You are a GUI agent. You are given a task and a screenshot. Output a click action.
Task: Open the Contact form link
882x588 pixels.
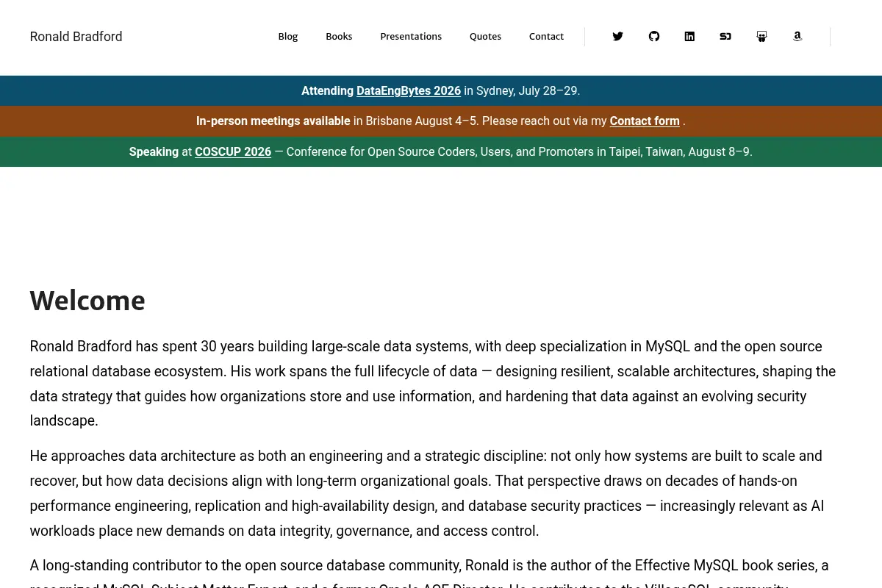pyautogui.click(x=645, y=121)
